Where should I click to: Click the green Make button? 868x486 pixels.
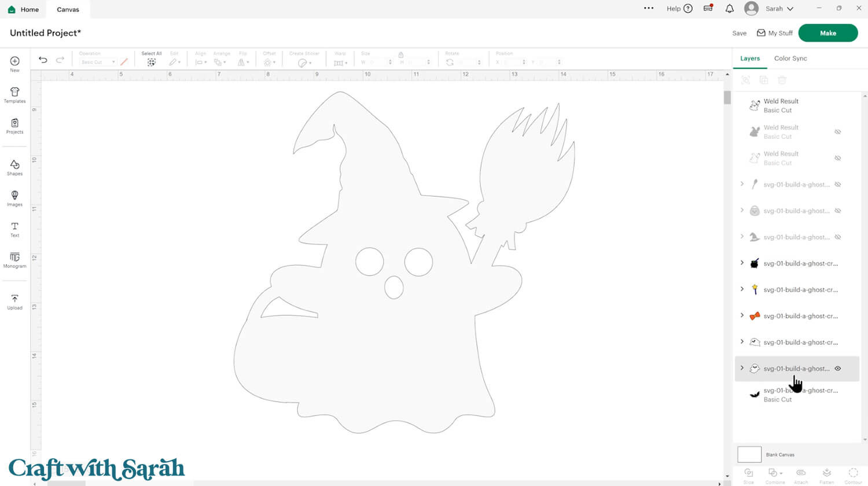(x=827, y=33)
